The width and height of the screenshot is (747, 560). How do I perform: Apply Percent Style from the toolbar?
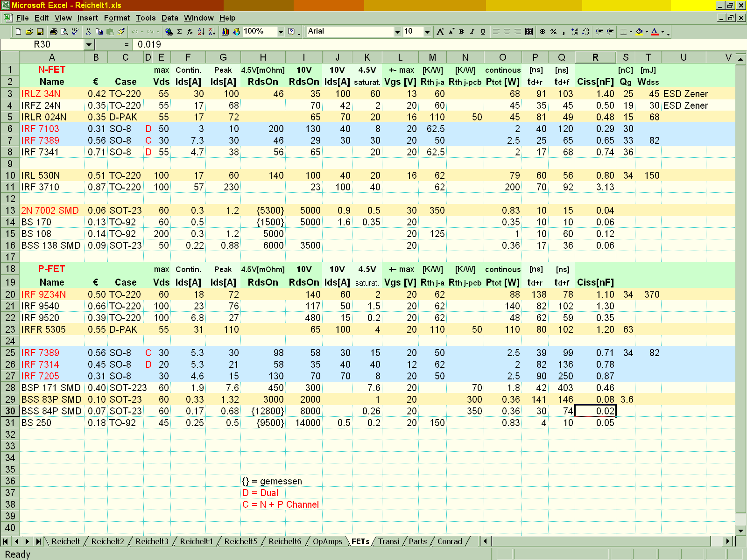tap(553, 32)
